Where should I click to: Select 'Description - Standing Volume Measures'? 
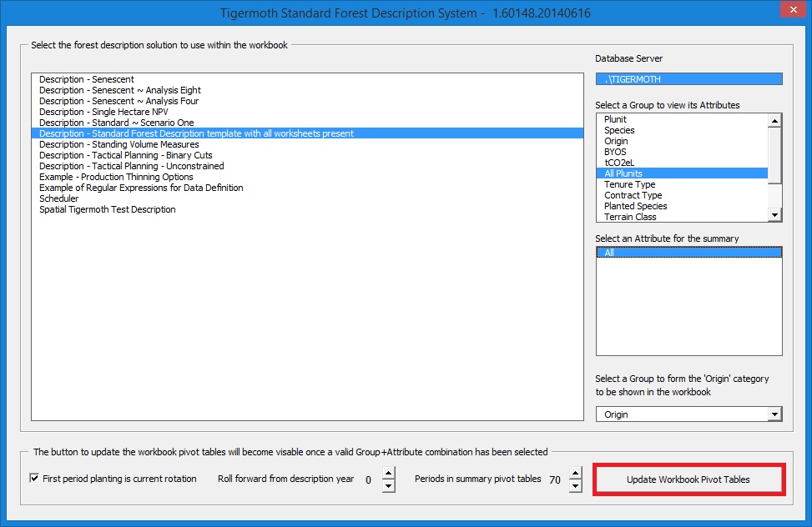coord(308,144)
